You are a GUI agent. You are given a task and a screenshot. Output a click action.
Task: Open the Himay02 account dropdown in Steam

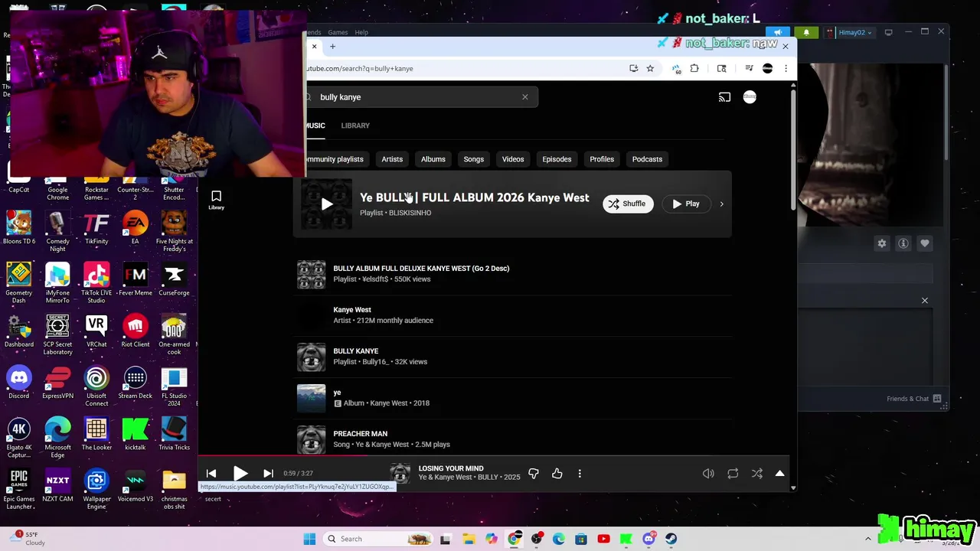point(850,32)
